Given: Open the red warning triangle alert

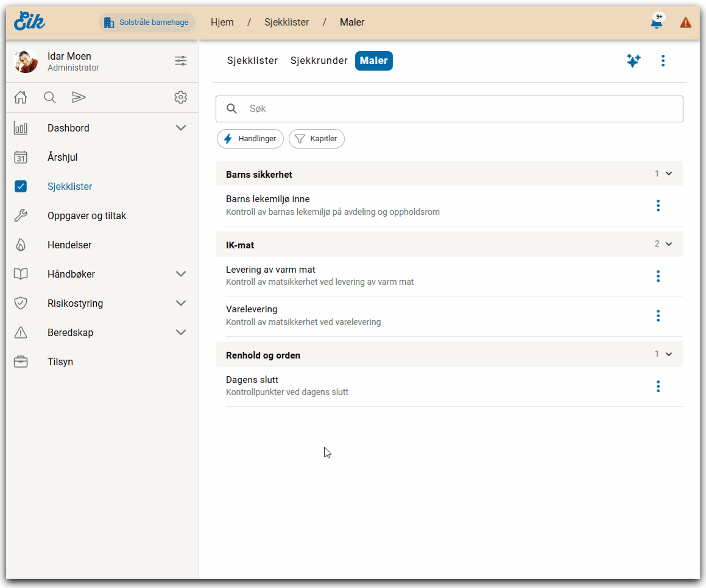Looking at the screenshot, I should pyautogui.click(x=685, y=23).
